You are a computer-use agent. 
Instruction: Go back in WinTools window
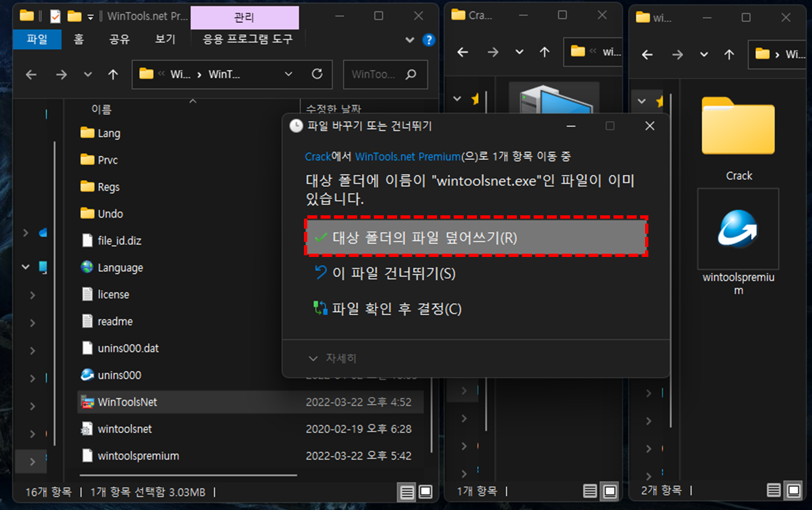tap(31, 74)
